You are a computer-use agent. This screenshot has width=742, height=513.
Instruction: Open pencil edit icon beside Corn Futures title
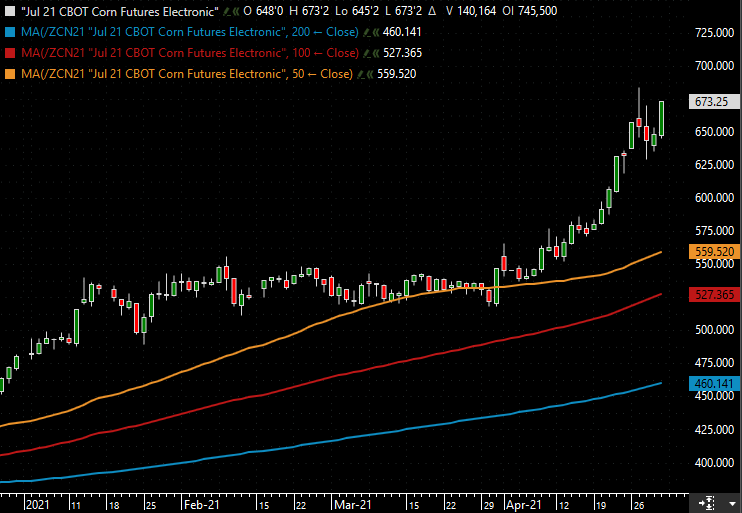click(227, 11)
